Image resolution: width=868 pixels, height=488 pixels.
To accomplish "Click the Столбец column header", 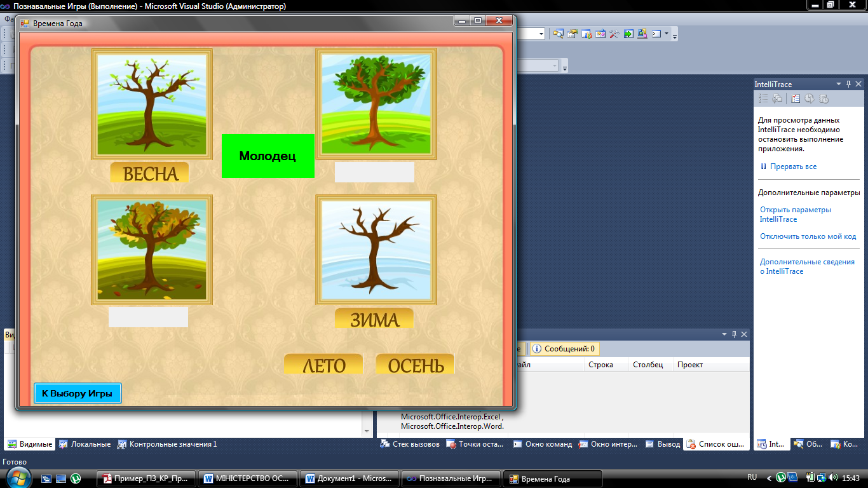I will tap(651, 365).
